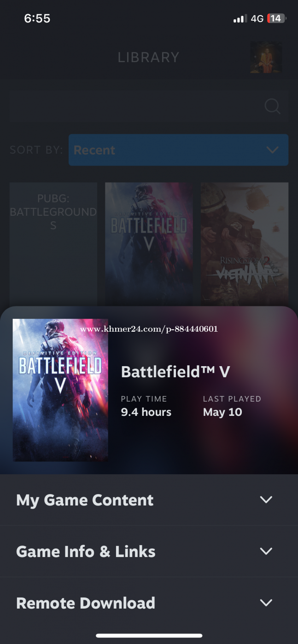This screenshot has height=644, width=298.
Task: Click the Remote Download chevron
Action: 266,603
